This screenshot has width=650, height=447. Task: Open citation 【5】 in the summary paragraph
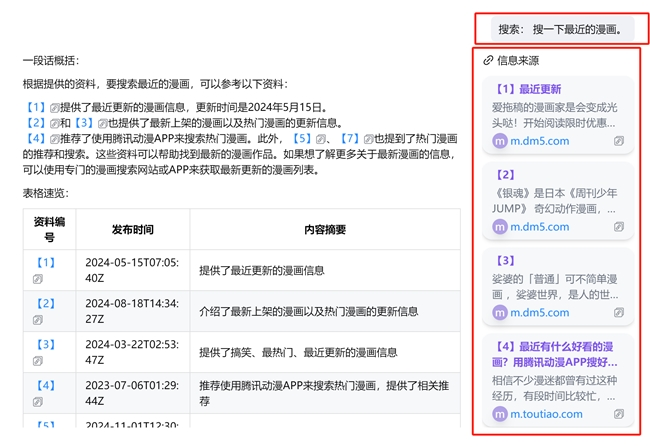[x=301, y=138]
